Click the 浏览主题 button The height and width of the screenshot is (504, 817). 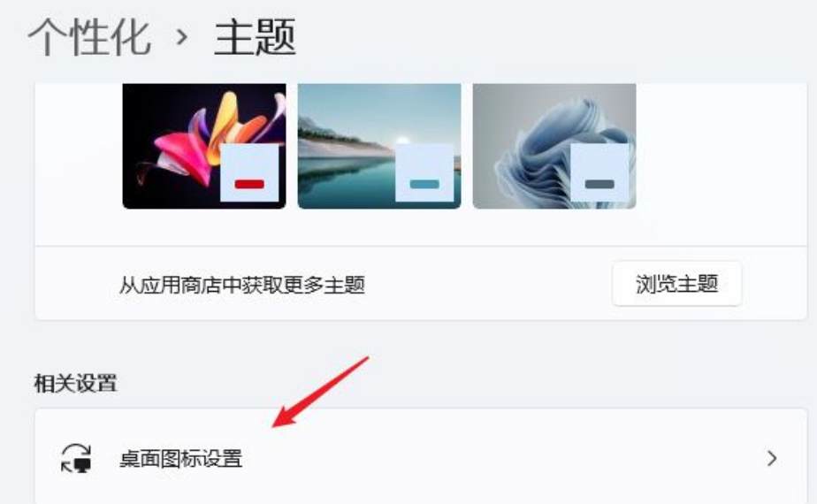click(676, 284)
